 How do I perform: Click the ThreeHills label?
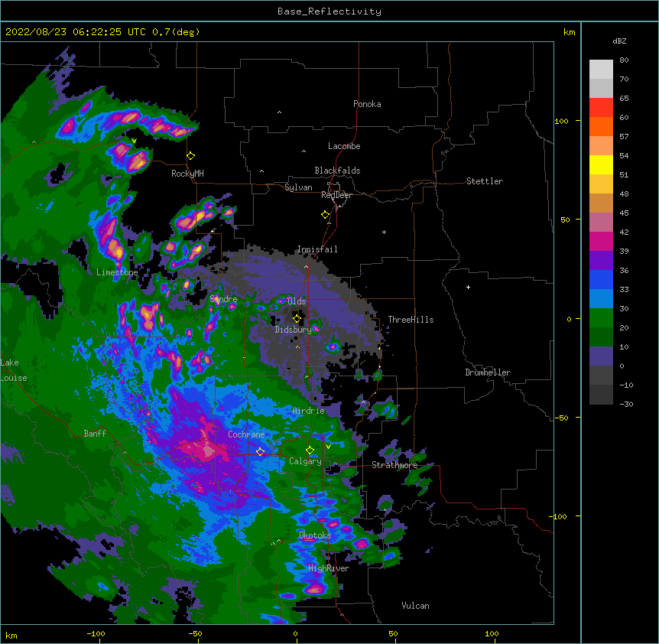click(x=411, y=320)
